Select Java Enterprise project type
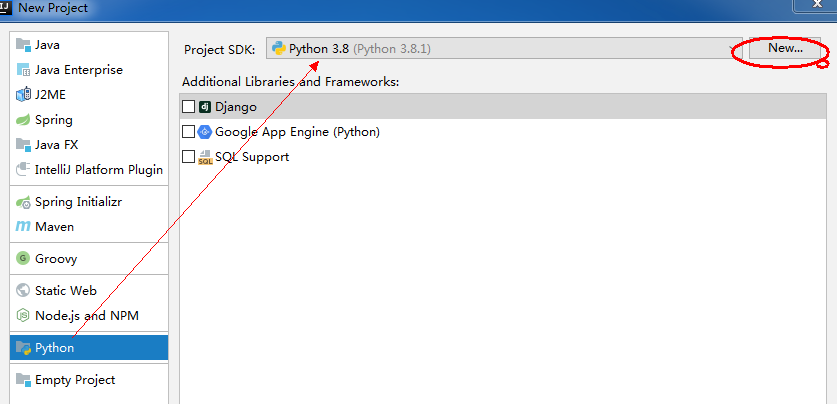This screenshot has height=404, width=837. click(89, 70)
